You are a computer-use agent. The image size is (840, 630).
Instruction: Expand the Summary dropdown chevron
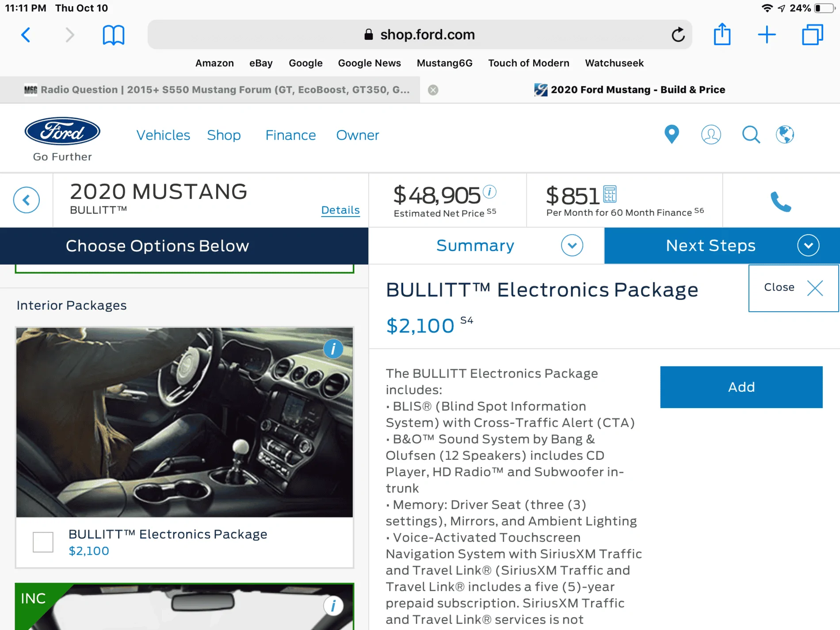click(x=572, y=245)
